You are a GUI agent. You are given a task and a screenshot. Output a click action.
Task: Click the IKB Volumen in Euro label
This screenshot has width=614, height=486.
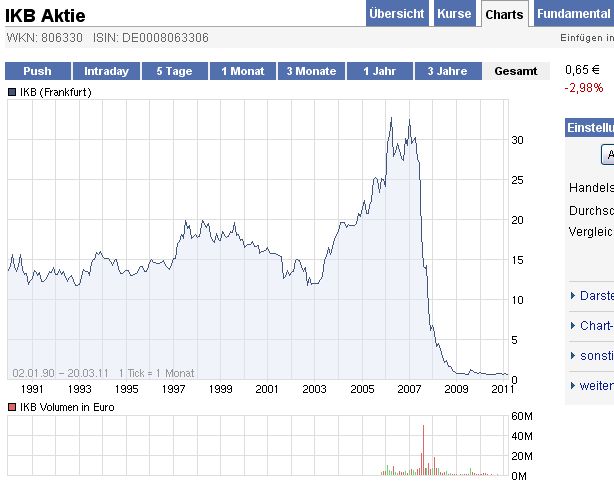[x=67, y=407]
